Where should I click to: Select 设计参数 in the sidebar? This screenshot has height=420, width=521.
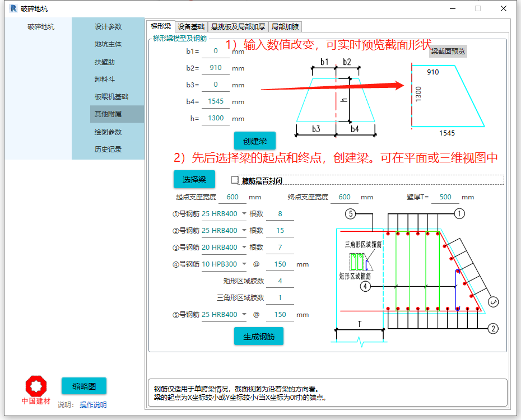108,26
